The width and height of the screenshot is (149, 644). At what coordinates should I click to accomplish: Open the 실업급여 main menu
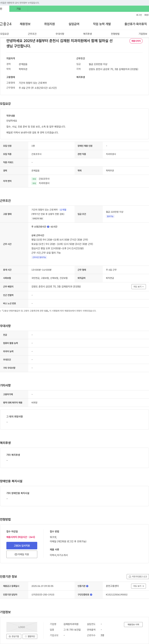click(x=74, y=24)
